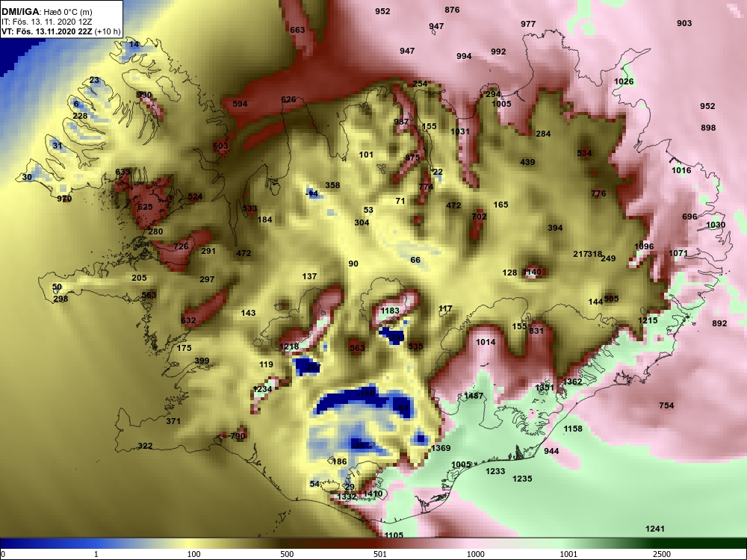
Task: Click the map value '776'
Action: click(598, 193)
